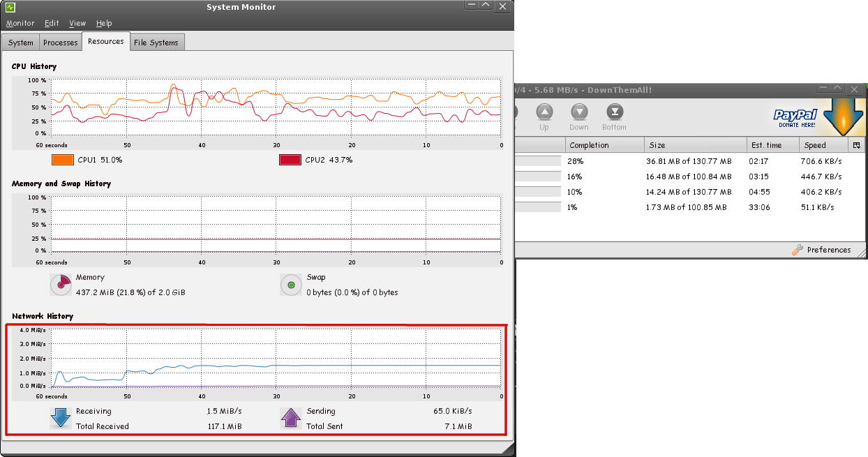The height and width of the screenshot is (457, 868).
Task: Open the Monitor menu
Action: [x=20, y=23]
